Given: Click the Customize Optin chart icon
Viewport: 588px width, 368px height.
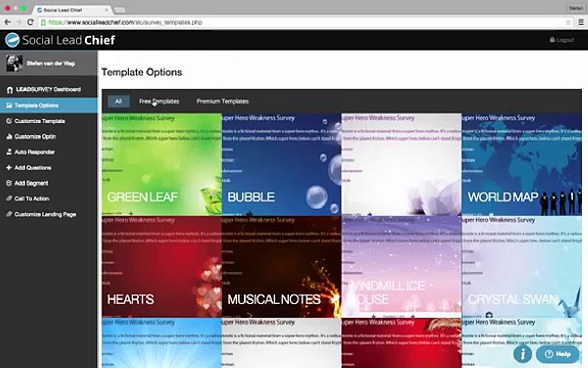Looking at the screenshot, I should click(9, 136).
